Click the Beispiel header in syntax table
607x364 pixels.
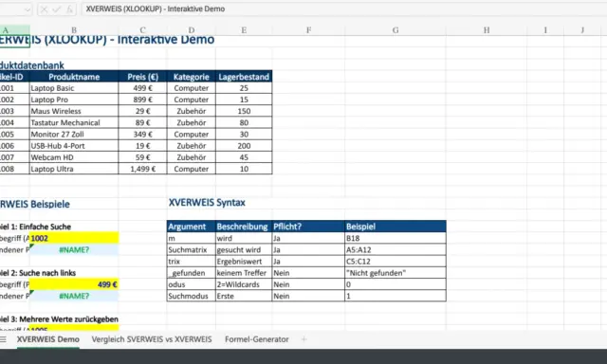pos(395,227)
